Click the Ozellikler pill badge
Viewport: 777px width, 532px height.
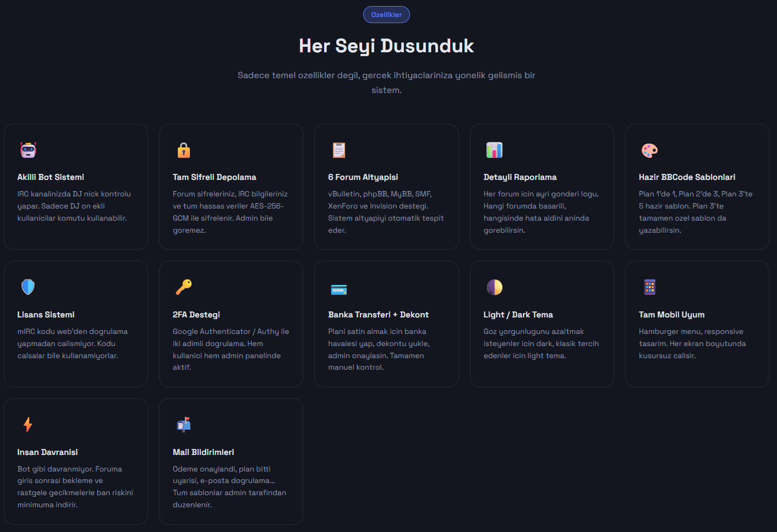point(386,15)
